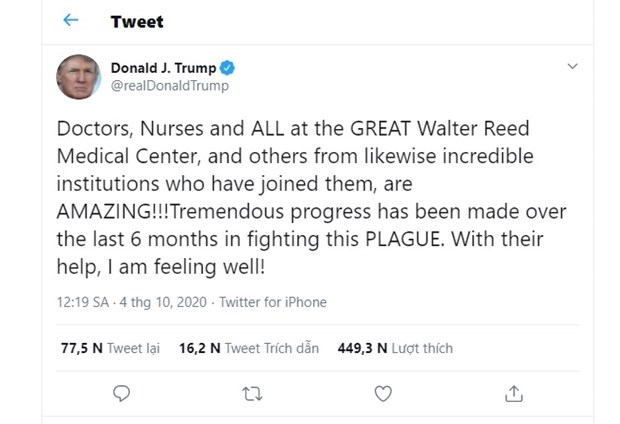Screen dimensions: 620x424
Task: Share the tweet via the upload icon
Action: click(514, 393)
